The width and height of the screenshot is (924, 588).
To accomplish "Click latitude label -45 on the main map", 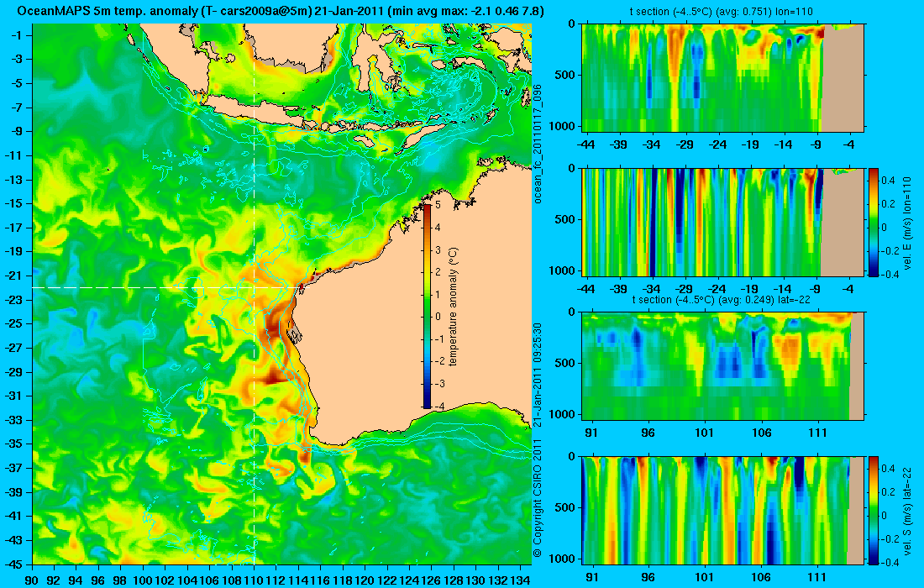I will pos(14,564).
